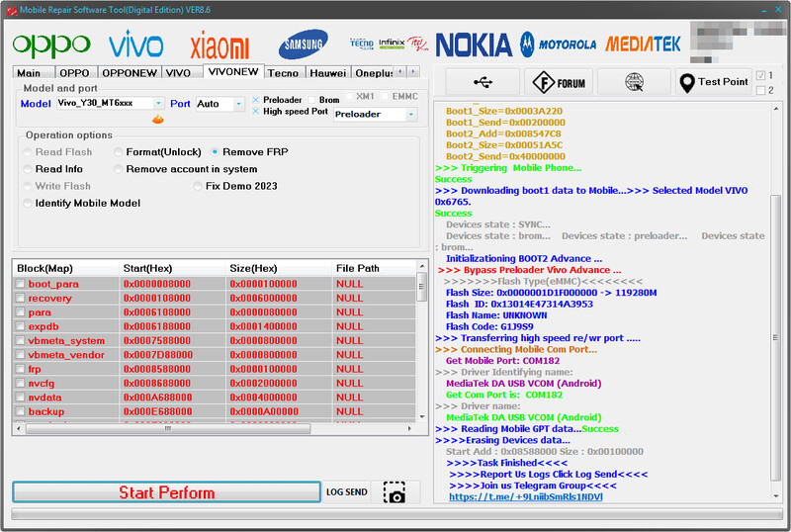Open the Port Auto dropdown
791x532 pixels.
coord(220,104)
